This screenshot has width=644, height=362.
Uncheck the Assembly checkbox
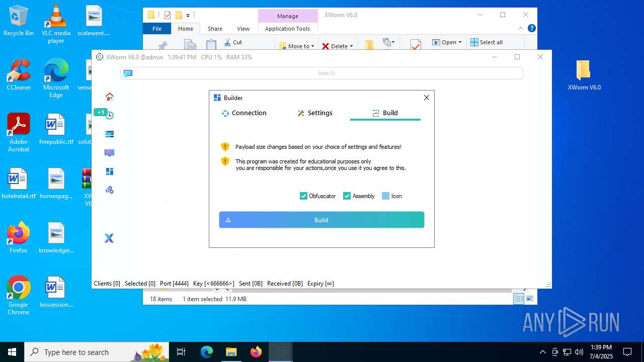(347, 196)
